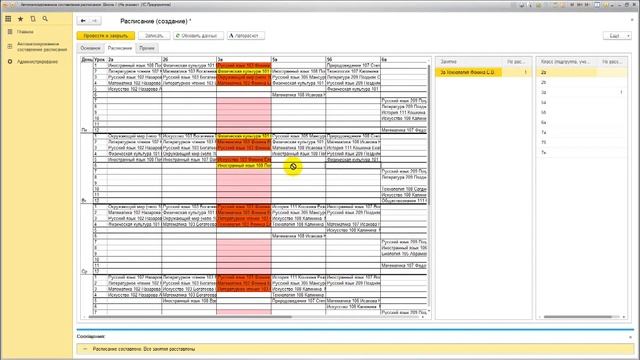The height and width of the screenshot is (360, 640).
Task: Select class 7б in the class list
Action: tap(581, 142)
